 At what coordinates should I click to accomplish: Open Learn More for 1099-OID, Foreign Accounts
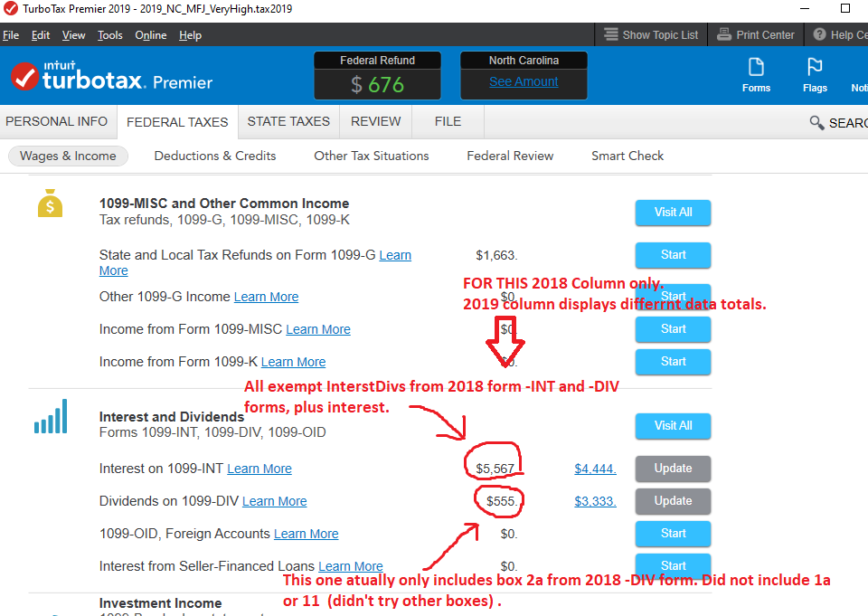click(x=306, y=534)
